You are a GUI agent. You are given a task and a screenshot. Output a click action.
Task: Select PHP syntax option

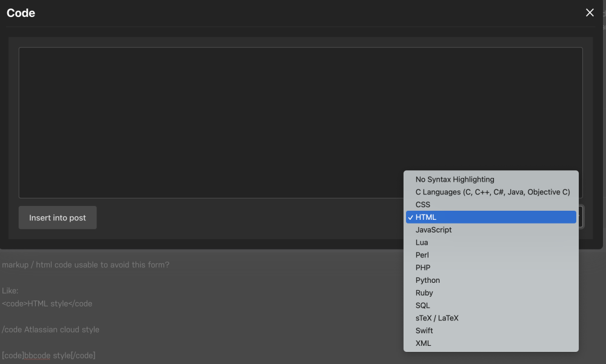click(491, 267)
